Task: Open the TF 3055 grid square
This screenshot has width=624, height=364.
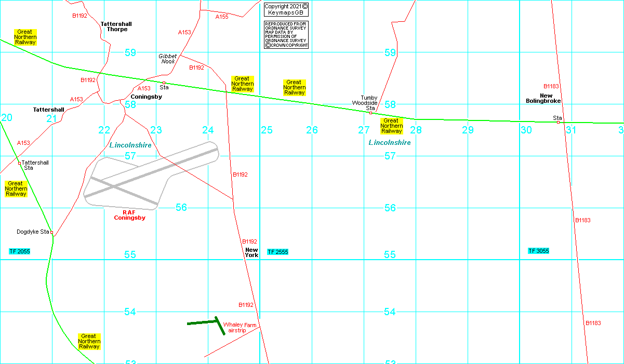Action: pyautogui.click(x=539, y=251)
